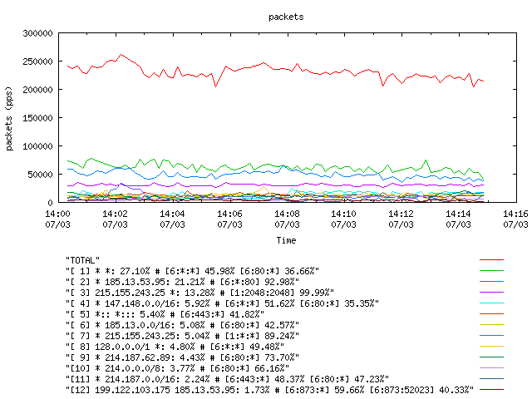Click the y-axis label "packets (pps)"
This screenshot has height=399, width=532.
click(9, 118)
